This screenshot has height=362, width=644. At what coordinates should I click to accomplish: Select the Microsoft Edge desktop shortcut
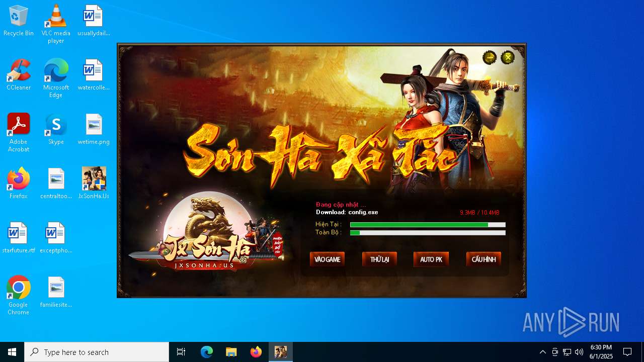point(56,78)
